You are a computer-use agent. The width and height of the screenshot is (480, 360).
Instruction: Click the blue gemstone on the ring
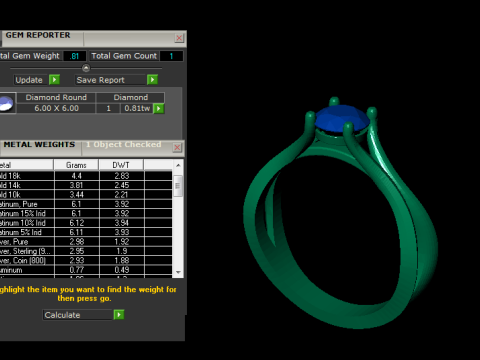[341, 118]
